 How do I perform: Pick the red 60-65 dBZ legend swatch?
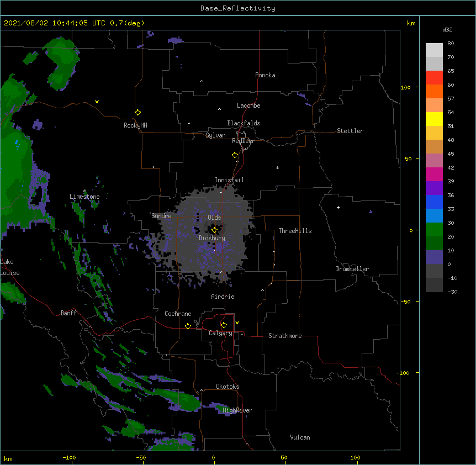434,78
